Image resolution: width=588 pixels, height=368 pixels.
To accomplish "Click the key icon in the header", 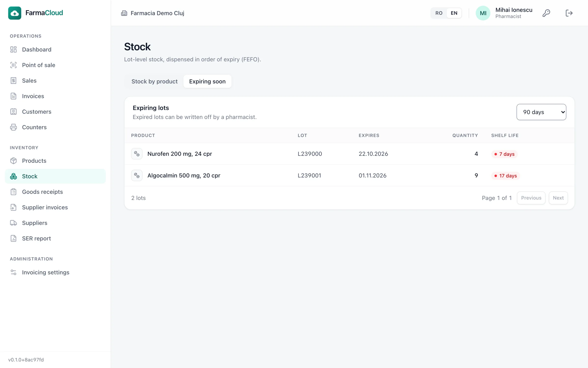I will (x=546, y=13).
